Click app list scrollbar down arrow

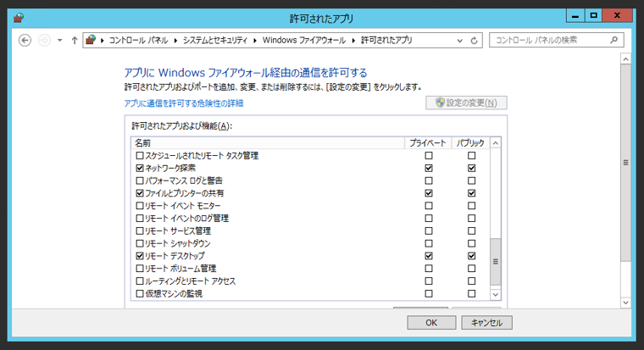tap(496, 295)
